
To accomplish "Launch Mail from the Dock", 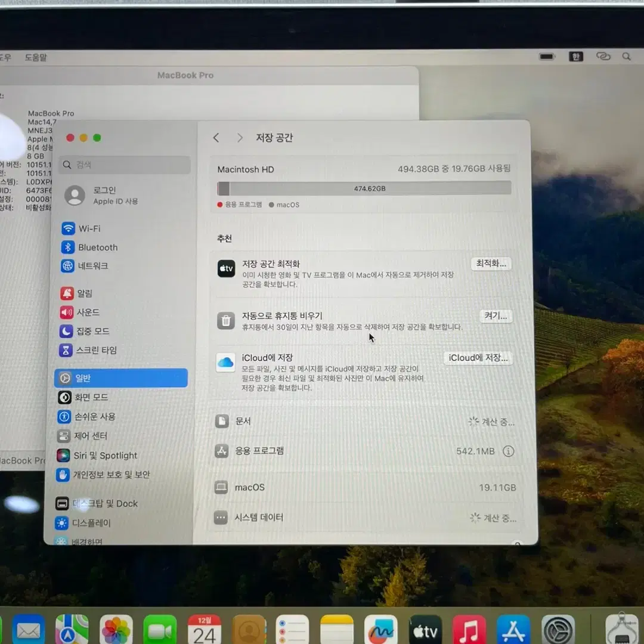I will pos(29,630).
